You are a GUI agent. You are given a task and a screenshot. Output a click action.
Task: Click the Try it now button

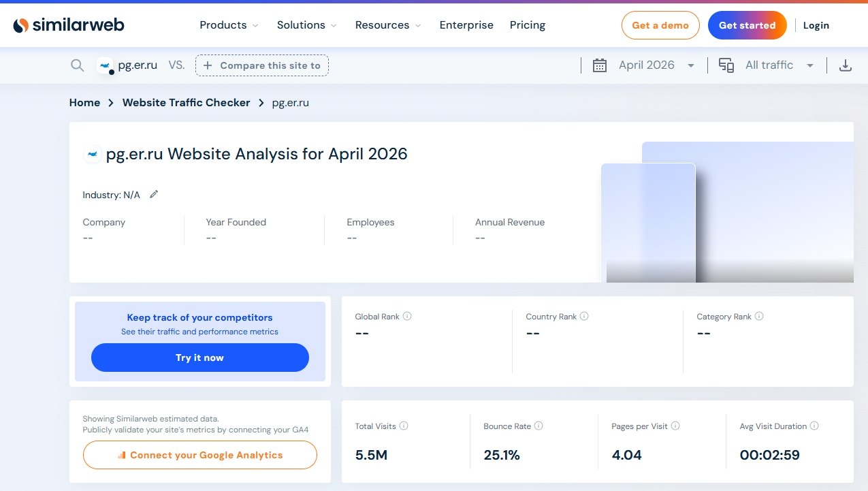point(200,358)
